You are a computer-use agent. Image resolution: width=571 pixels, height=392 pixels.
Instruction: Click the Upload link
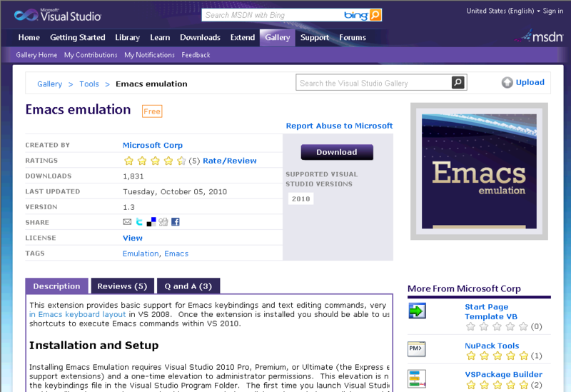coord(530,82)
